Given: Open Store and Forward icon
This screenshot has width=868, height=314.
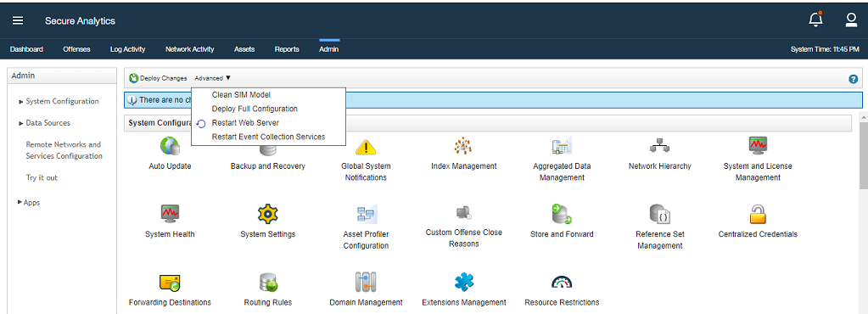Looking at the screenshot, I should 562,214.
